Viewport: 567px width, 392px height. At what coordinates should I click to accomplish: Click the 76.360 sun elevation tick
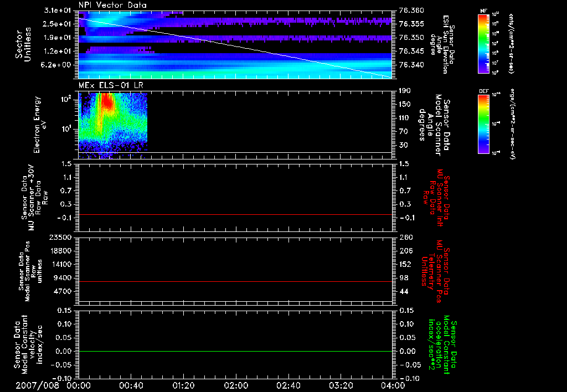(x=411, y=11)
